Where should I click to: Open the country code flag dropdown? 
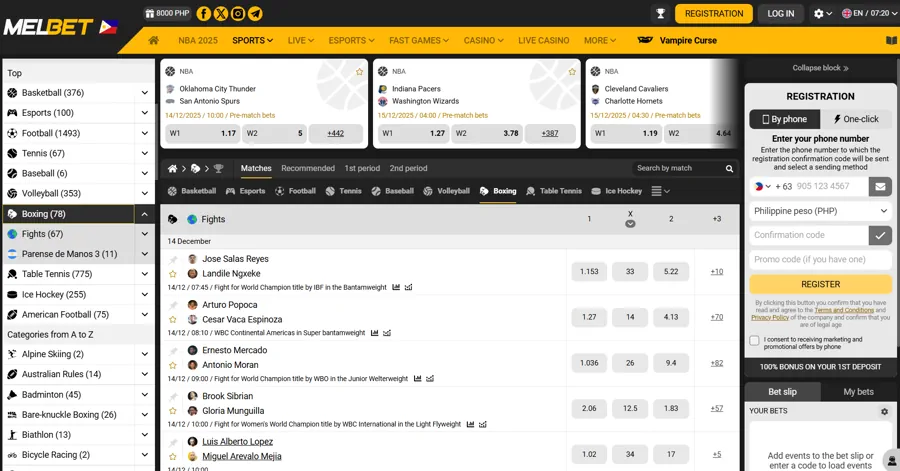coord(762,186)
